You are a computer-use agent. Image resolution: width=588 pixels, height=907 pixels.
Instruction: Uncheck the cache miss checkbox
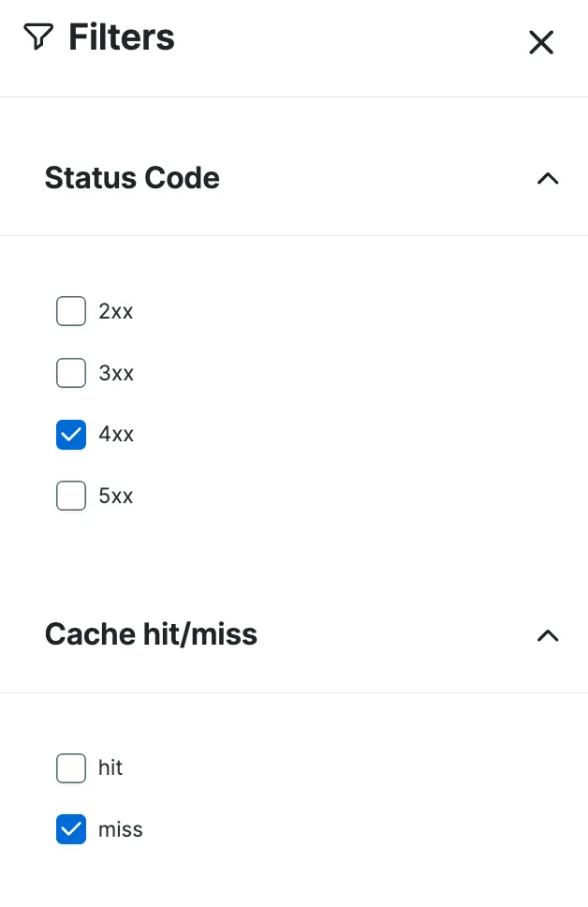[71, 829]
